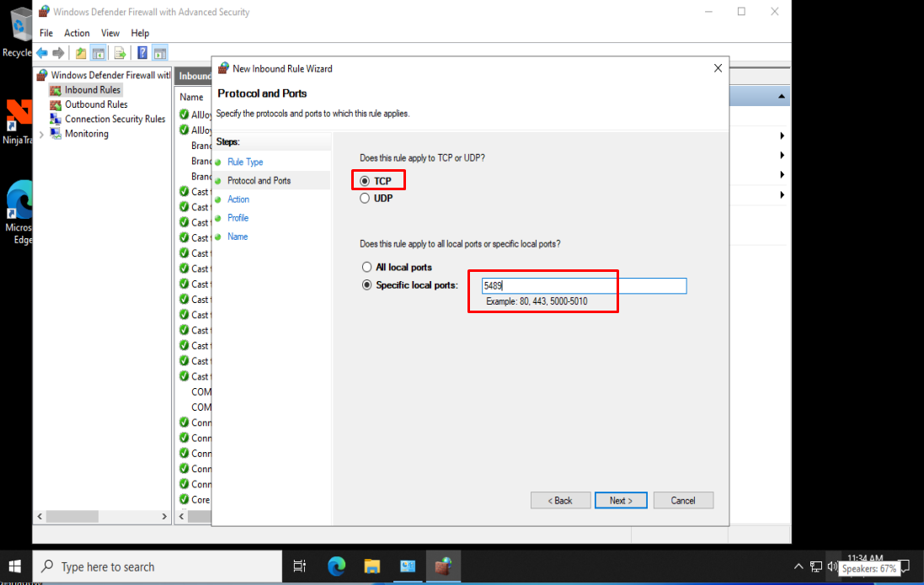Toggle the Show/Hide Action Pane icon

click(x=160, y=53)
